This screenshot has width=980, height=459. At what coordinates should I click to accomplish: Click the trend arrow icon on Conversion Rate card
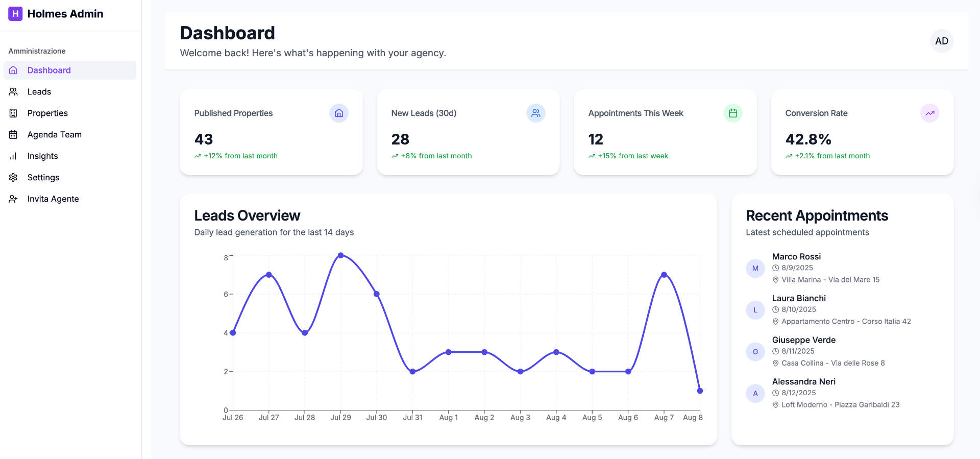929,113
